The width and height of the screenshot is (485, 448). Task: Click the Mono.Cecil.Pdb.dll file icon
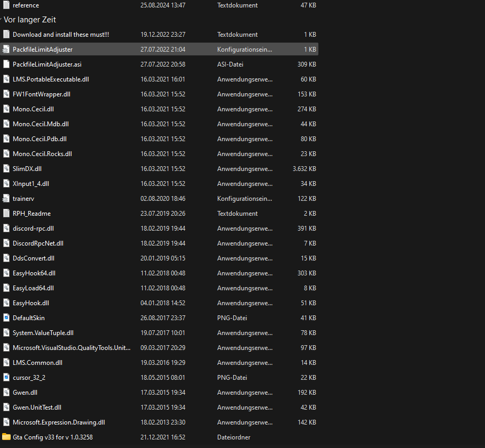click(6, 139)
